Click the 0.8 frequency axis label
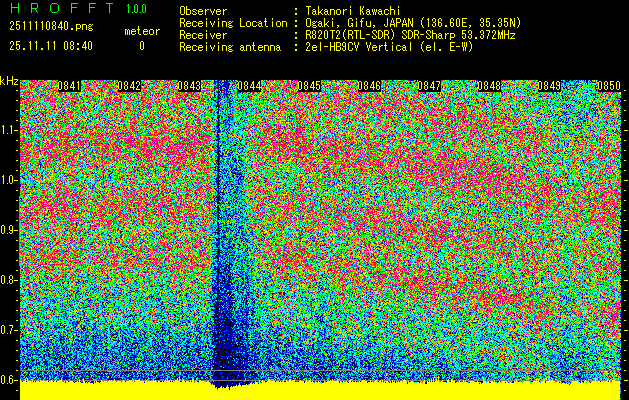 8,280
